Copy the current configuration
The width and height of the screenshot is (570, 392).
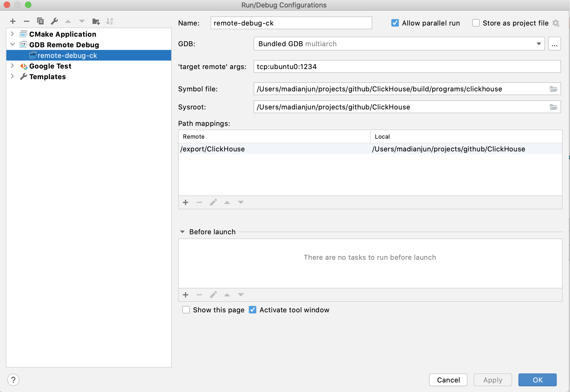(x=40, y=21)
